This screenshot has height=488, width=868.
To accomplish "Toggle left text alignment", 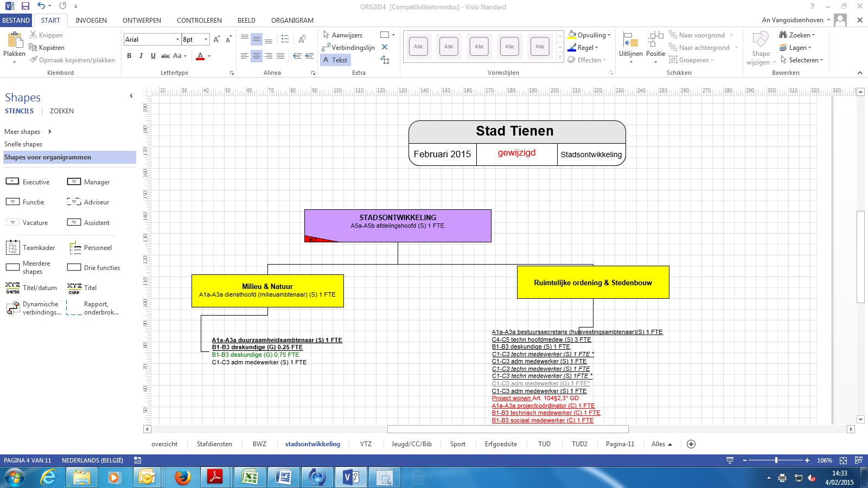I will 245,56.
